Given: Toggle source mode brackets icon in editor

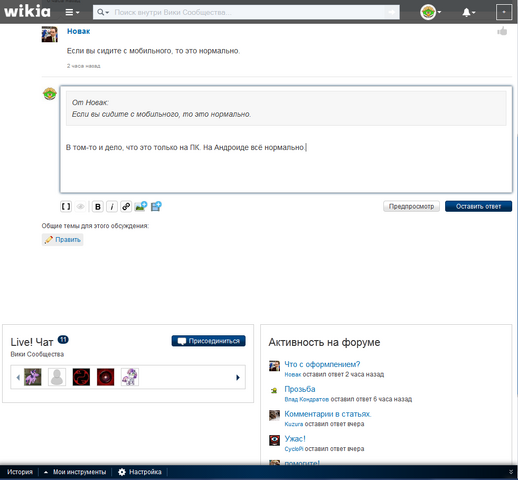Looking at the screenshot, I should click(x=66, y=207).
